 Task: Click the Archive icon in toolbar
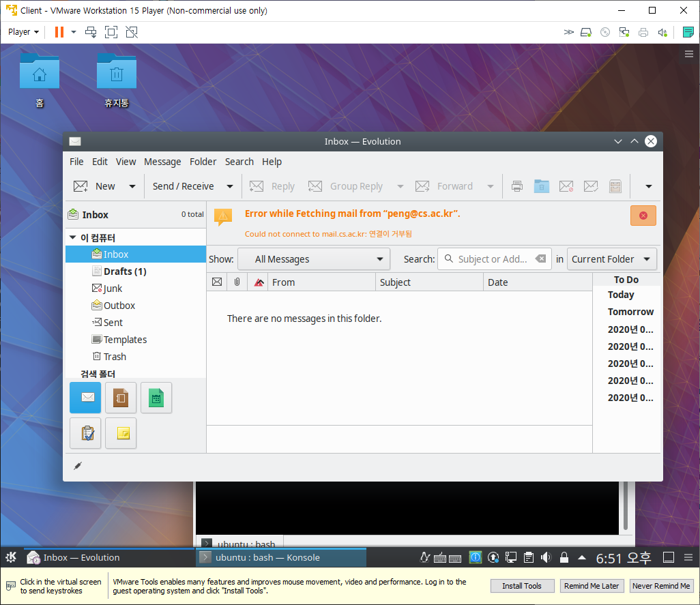click(615, 186)
